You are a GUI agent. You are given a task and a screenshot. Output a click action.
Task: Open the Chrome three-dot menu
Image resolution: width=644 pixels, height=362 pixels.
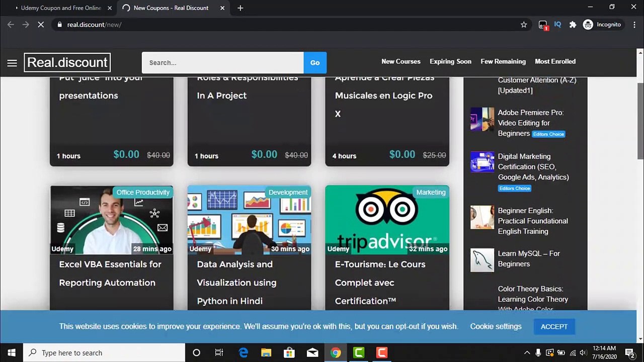click(x=633, y=25)
